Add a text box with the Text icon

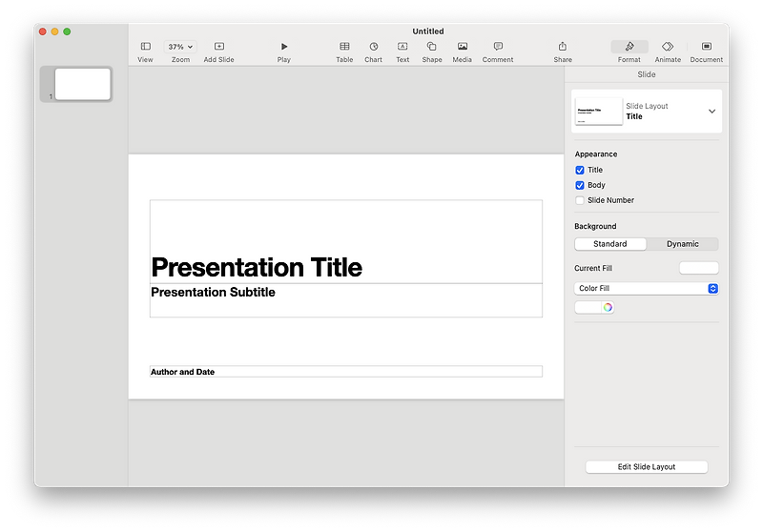pos(402,47)
